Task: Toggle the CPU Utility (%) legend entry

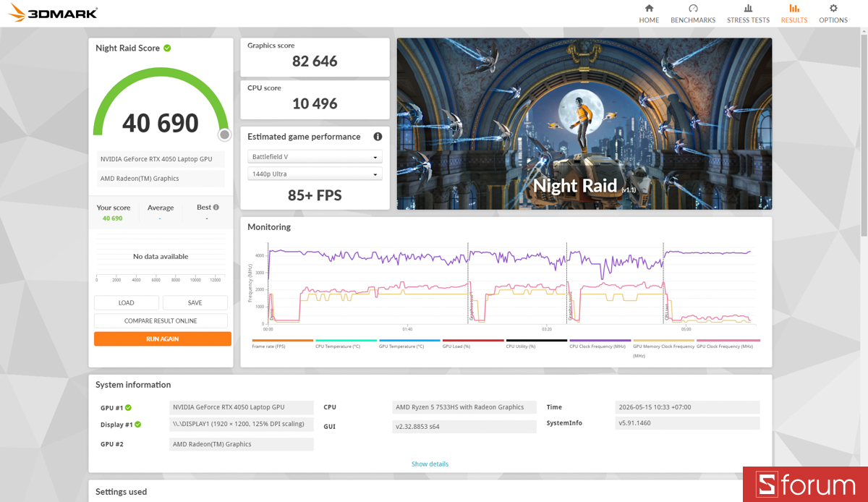Action: [x=537, y=344]
